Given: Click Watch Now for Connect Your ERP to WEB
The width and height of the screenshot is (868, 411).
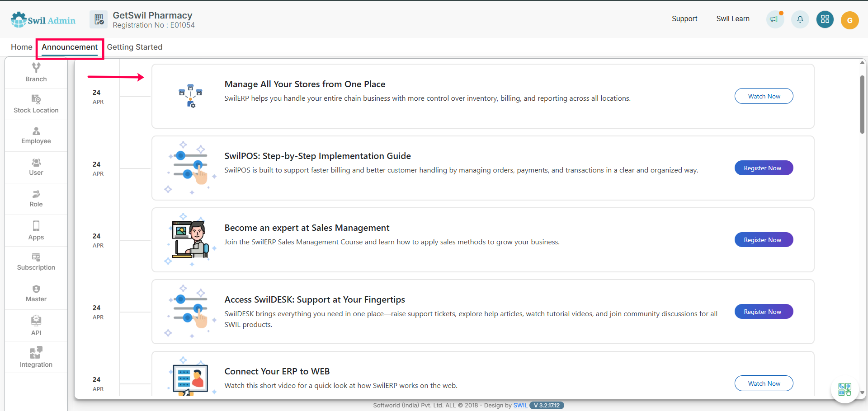Looking at the screenshot, I should 764,383.
